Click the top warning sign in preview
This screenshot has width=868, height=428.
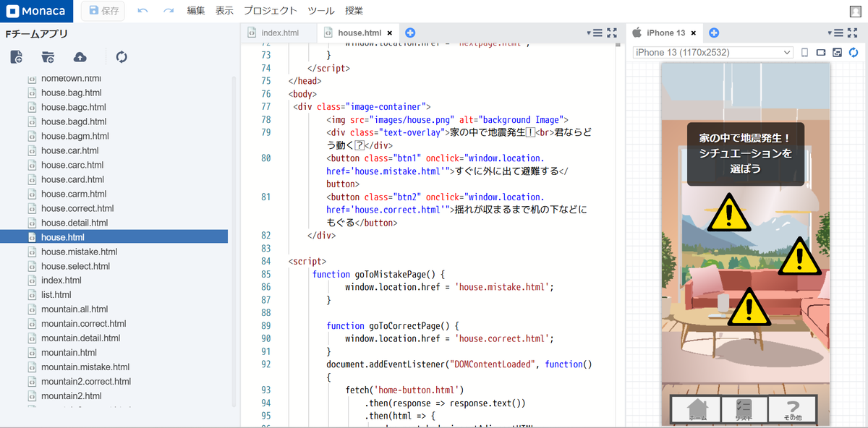tap(730, 213)
